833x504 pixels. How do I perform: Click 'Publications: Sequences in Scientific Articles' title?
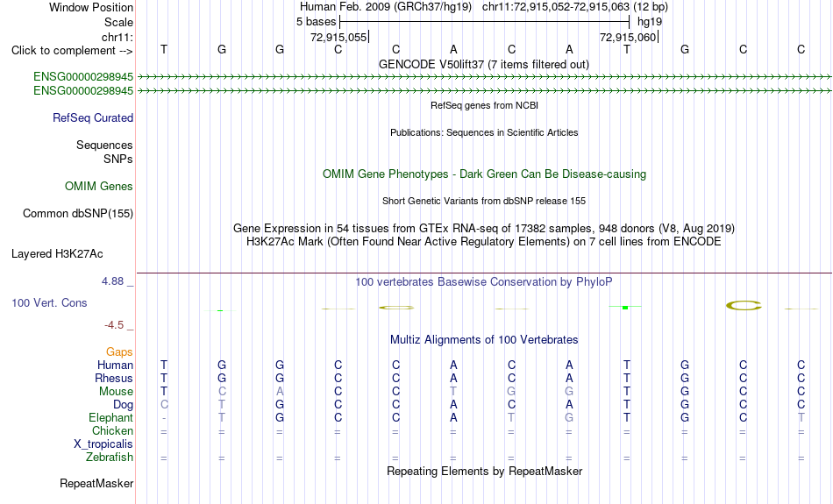[484, 132]
